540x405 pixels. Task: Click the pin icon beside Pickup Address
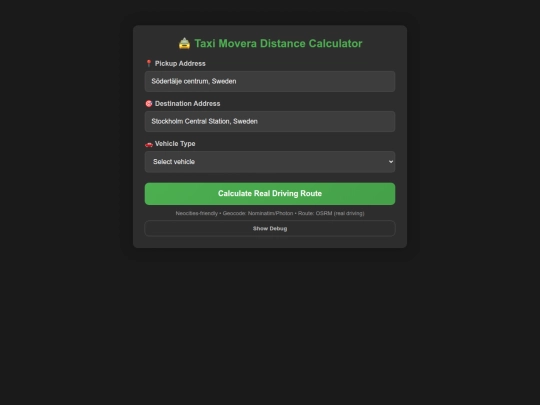(x=149, y=63)
